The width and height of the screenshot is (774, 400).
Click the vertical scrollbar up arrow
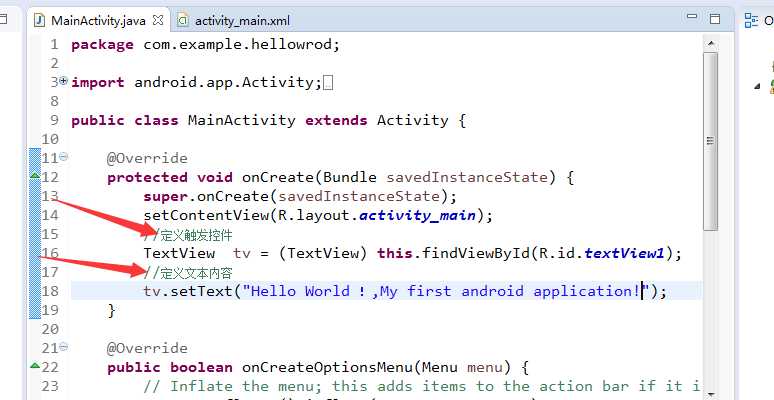tap(711, 43)
